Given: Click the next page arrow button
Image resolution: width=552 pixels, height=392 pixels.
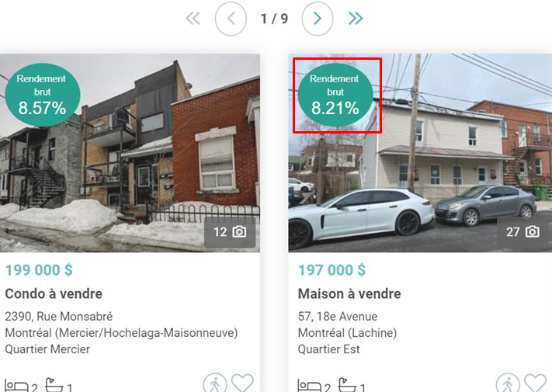Looking at the screenshot, I should tap(318, 19).
